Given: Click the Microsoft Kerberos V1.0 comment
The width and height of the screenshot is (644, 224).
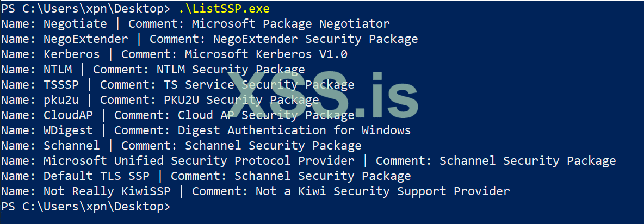Looking at the screenshot, I should coord(266,54).
